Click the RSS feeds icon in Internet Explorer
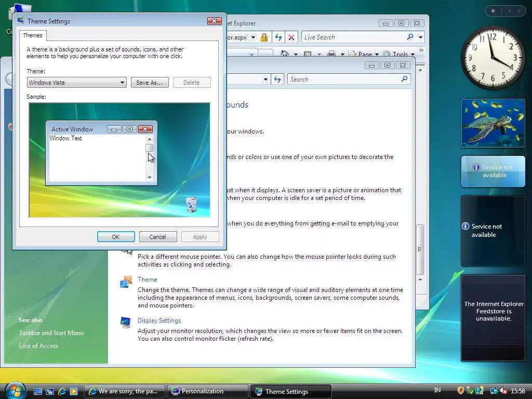Screen dimensions: 532x399 click(x=308, y=54)
